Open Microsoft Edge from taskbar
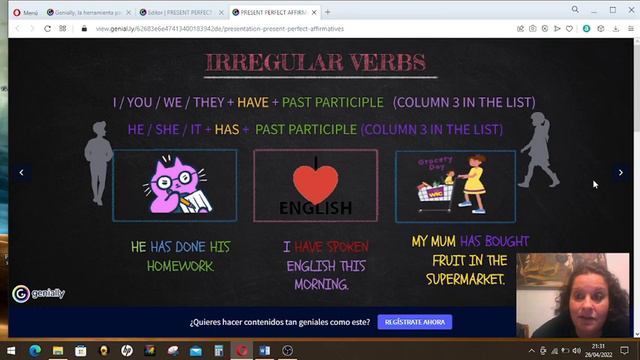This screenshot has height=360, width=640. pos(35,351)
